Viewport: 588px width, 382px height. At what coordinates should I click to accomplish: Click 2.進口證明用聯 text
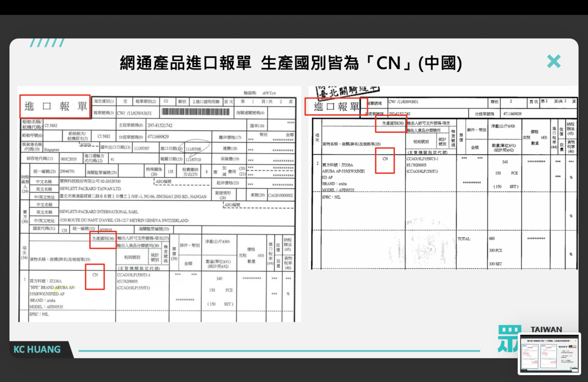click(x=205, y=101)
